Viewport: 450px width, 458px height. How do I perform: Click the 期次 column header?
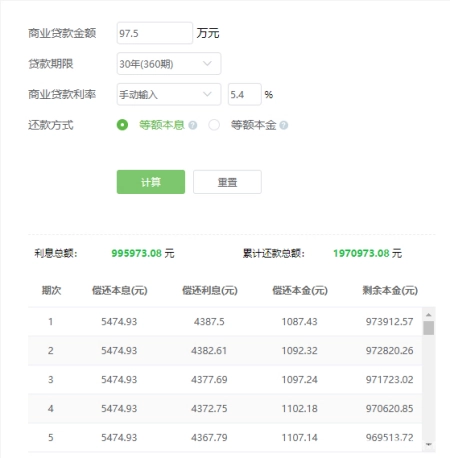(x=51, y=290)
